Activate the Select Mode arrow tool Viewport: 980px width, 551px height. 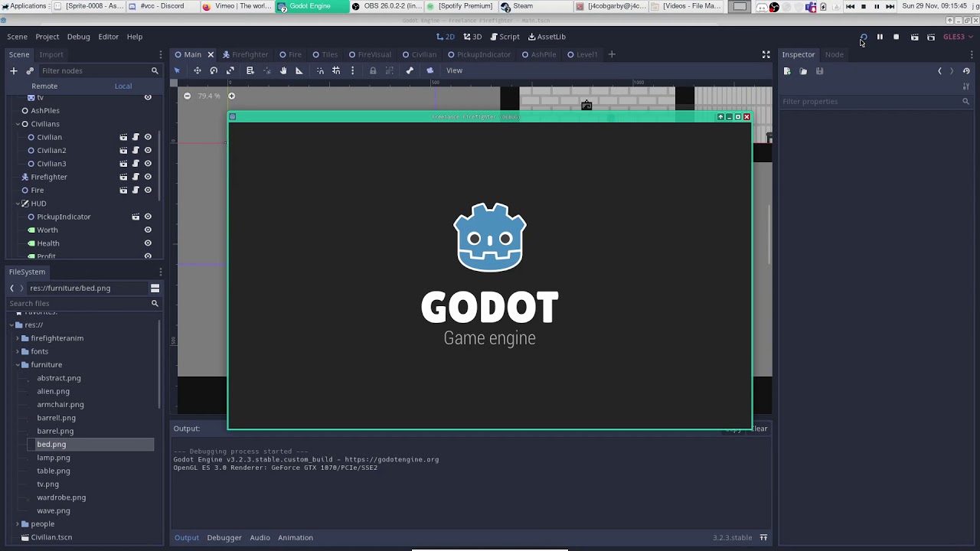click(x=177, y=70)
